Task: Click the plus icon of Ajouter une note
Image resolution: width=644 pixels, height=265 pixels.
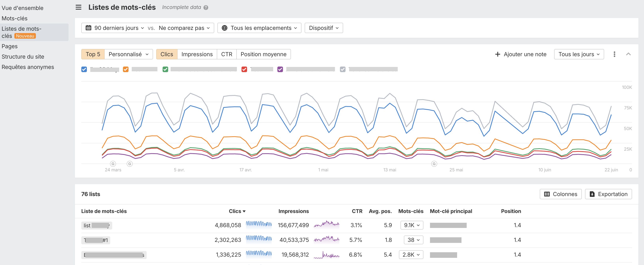Action: (498, 54)
